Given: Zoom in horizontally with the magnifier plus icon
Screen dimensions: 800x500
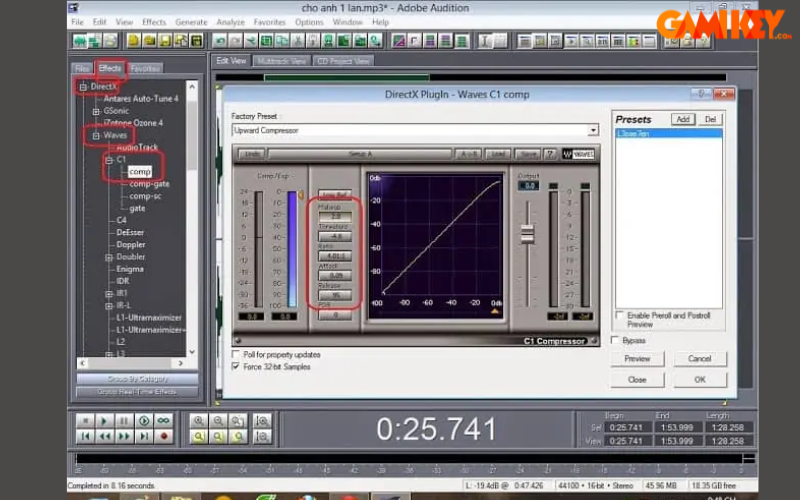Looking at the screenshot, I should tap(198, 421).
